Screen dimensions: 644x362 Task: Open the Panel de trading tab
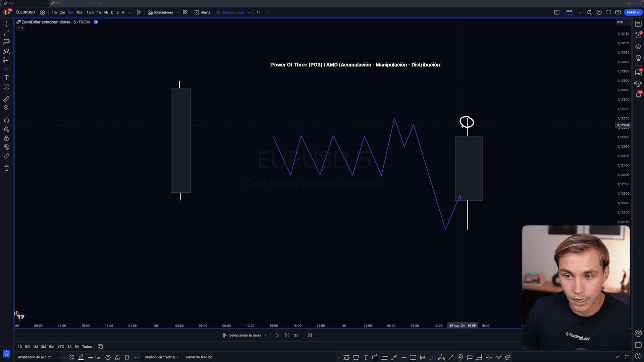point(199,357)
